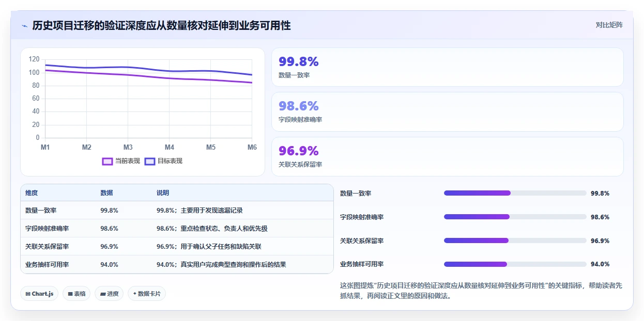Viewport: 644px width, 321px height.
Task: Click the 字段映射准确率 table row label
Action: pyautogui.click(x=47, y=228)
